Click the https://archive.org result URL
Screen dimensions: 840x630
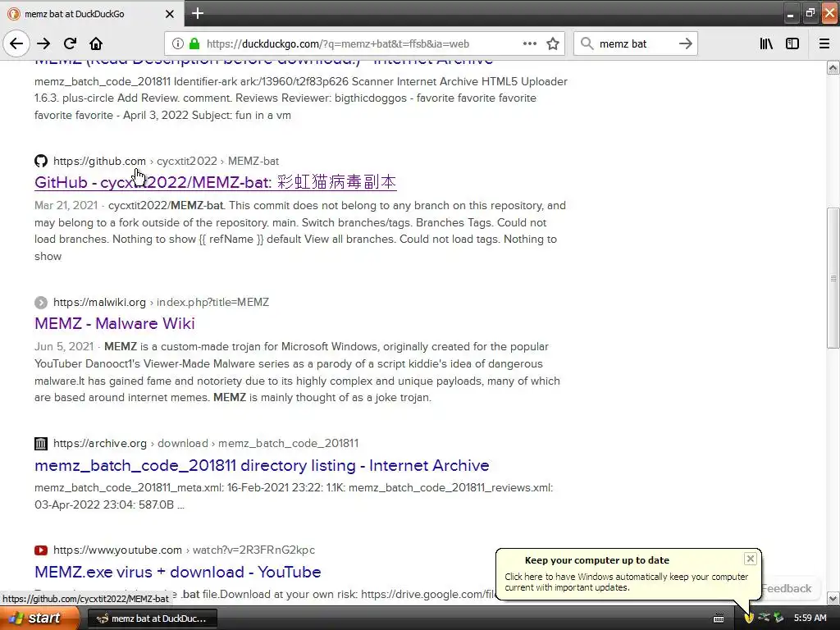[99, 443]
